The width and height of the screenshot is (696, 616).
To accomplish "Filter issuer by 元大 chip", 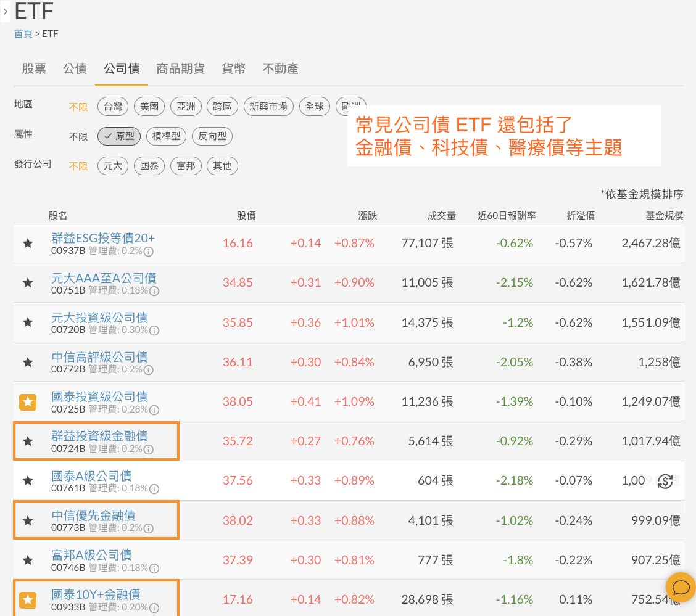I will click(x=112, y=165).
